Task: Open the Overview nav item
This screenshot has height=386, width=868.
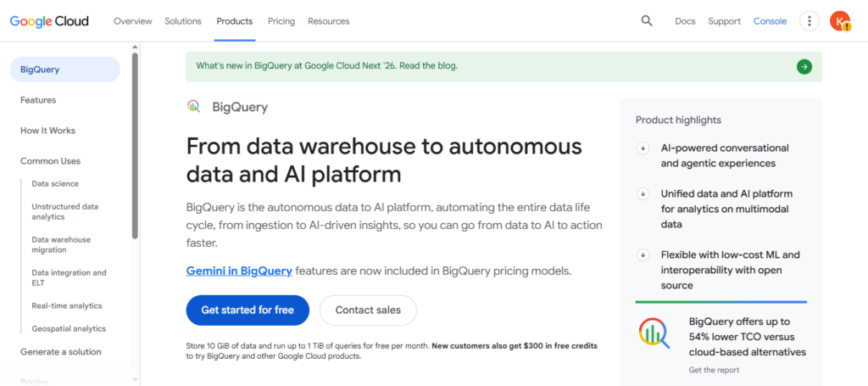Action: (133, 21)
